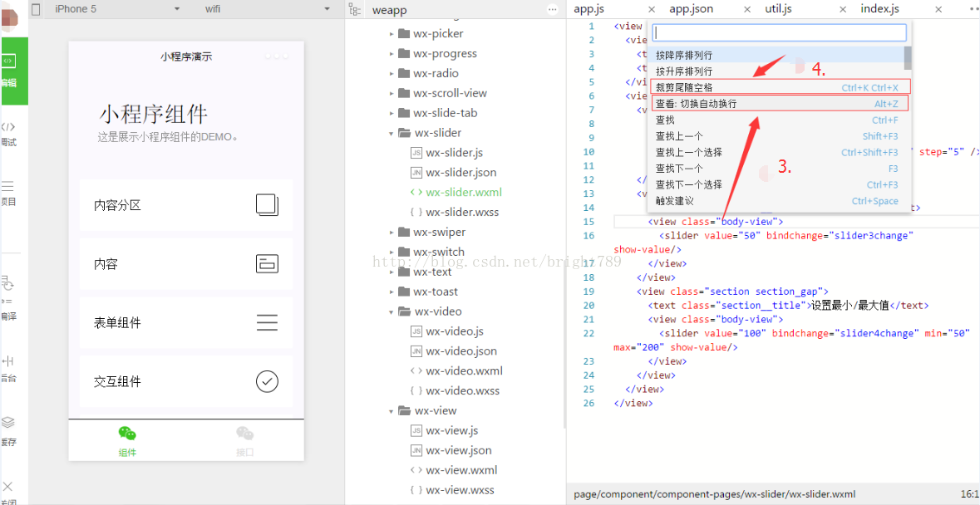This screenshot has width=980, height=505.
Task: Click the three-lines icon of 表单组件
Action: coord(267,323)
